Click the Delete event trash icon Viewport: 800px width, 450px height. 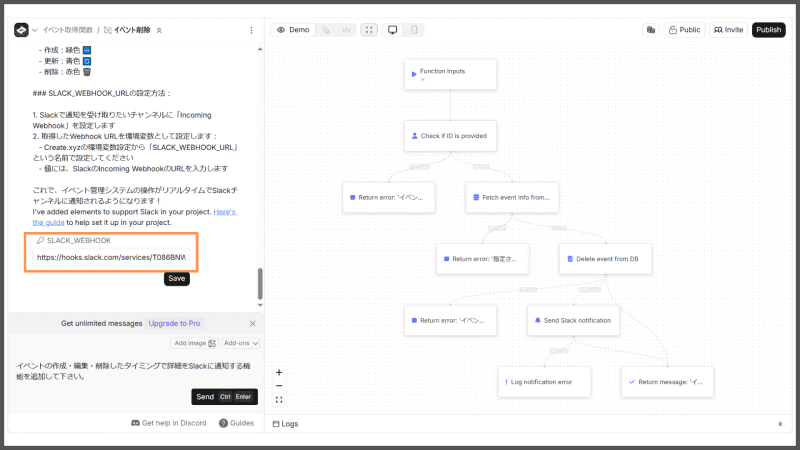pyautogui.click(x=570, y=259)
